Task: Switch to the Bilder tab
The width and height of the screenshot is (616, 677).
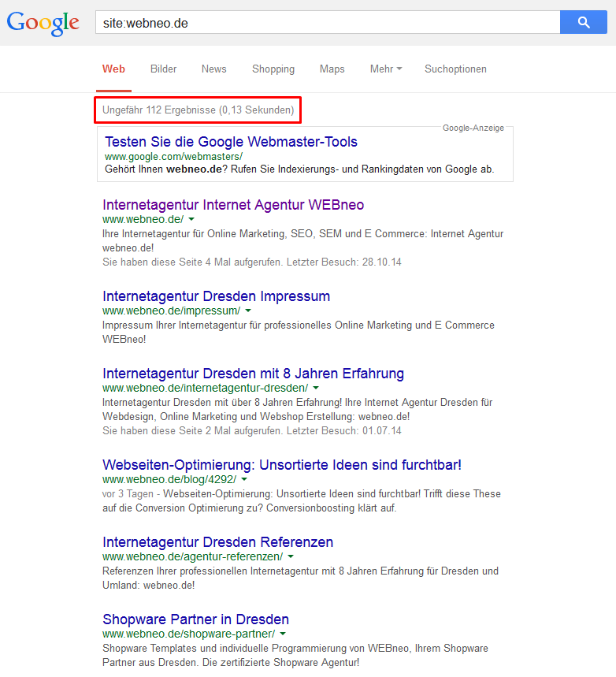Action: pyautogui.click(x=163, y=69)
